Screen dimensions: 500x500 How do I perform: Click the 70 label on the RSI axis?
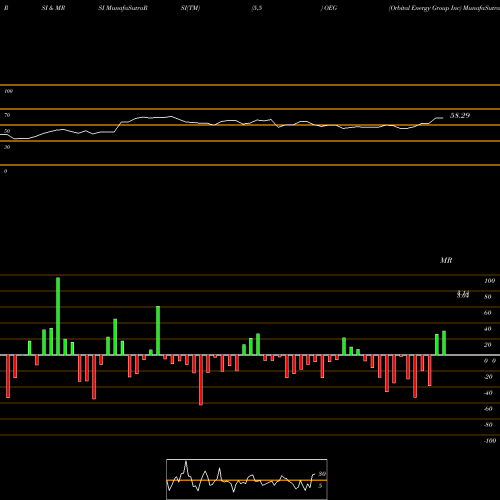pyautogui.click(x=7, y=115)
